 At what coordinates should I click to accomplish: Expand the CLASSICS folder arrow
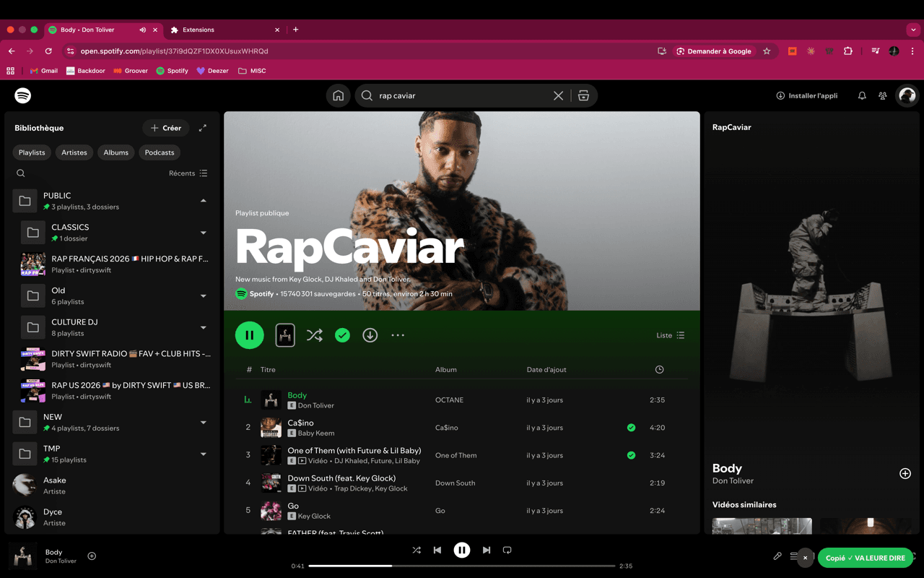(x=203, y=233)
